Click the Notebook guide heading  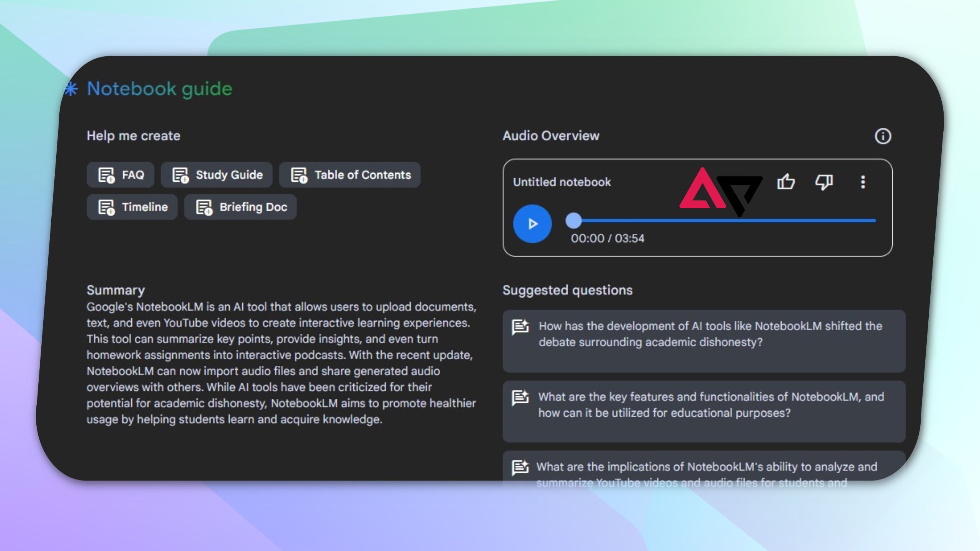click(160, 89)
